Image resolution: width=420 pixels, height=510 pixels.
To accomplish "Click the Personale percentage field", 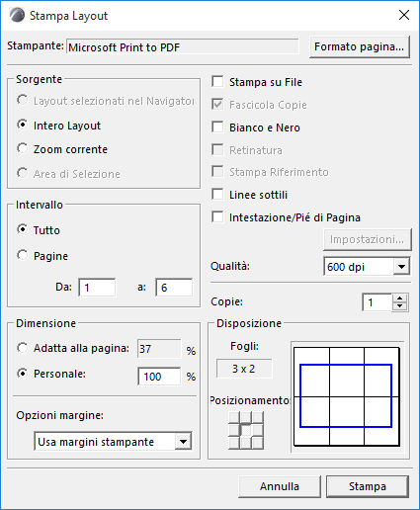I will coord(159,377).
